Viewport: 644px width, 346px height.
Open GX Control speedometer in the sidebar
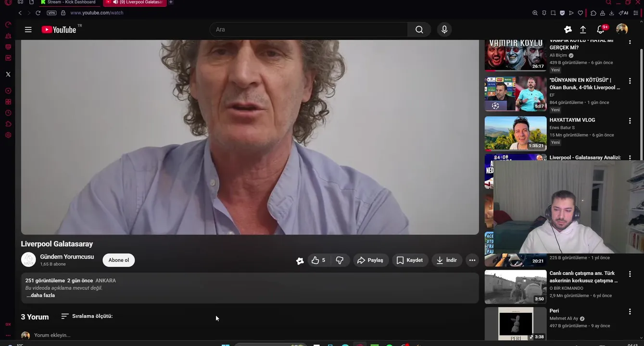(x=8, y=25)
